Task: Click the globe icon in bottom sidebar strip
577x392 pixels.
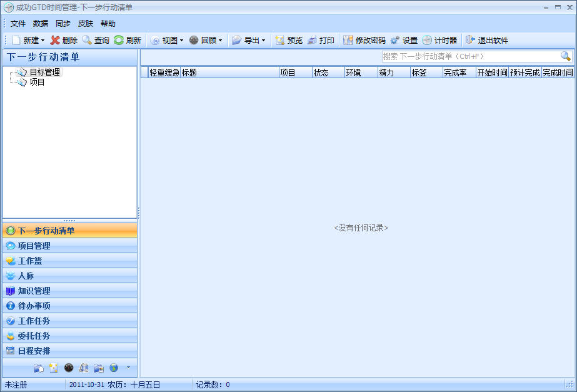Action: click(114, 368)
